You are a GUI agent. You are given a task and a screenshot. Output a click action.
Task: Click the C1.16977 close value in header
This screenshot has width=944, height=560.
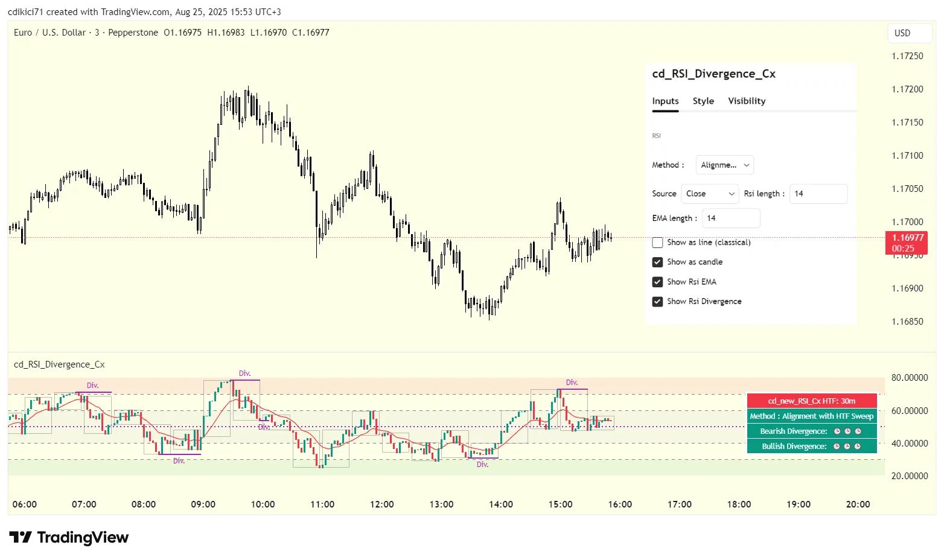point(310,33)
